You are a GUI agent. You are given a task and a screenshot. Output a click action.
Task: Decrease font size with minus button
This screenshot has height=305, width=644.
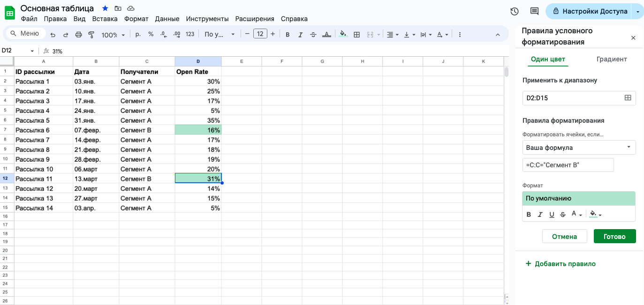pos(247,34)
